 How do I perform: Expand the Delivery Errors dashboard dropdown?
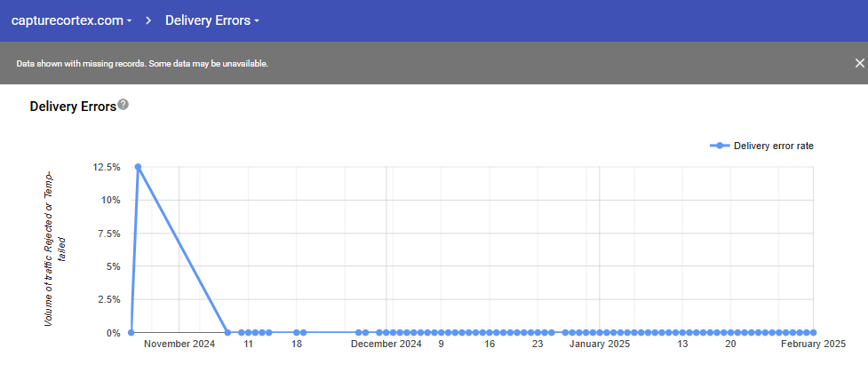click(x=212, y=20)
